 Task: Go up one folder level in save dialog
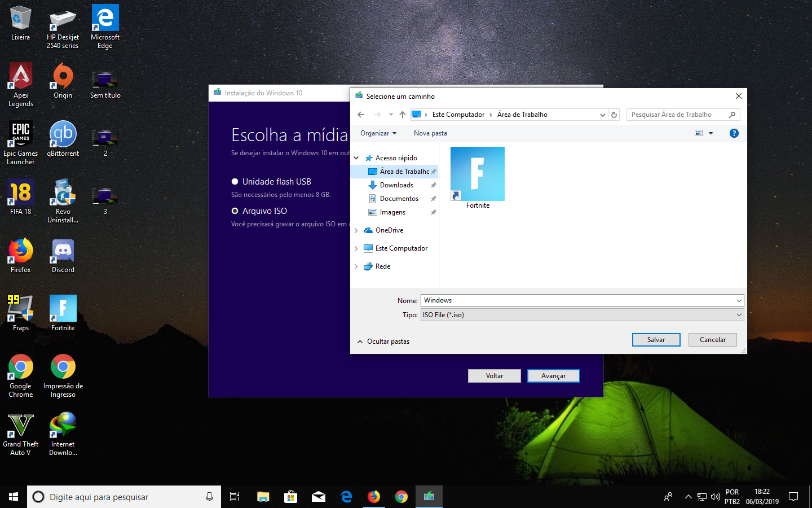coord(402,115)
